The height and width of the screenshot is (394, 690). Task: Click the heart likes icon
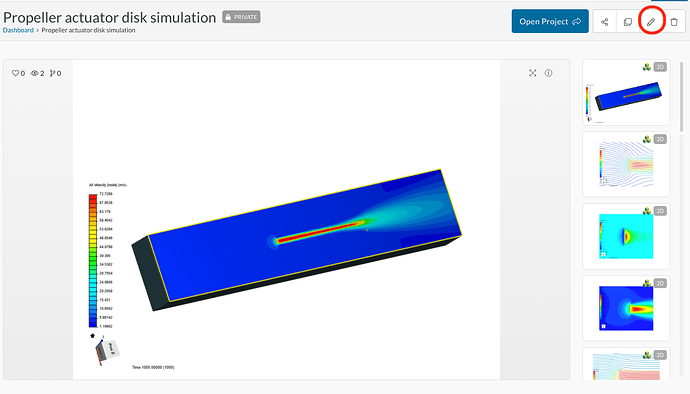coord(15,73)
